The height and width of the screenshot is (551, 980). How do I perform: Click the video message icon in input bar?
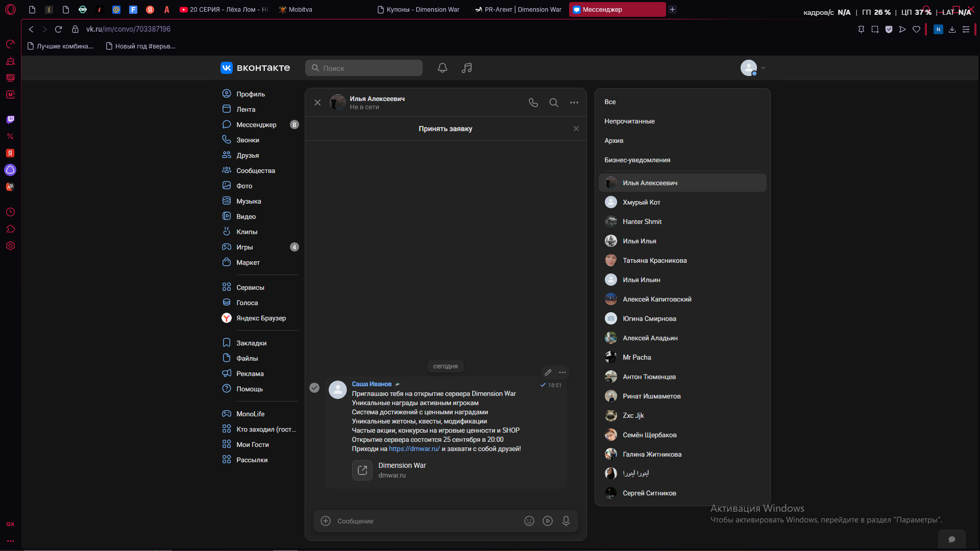pyautogui.click(x=548, y=521)
